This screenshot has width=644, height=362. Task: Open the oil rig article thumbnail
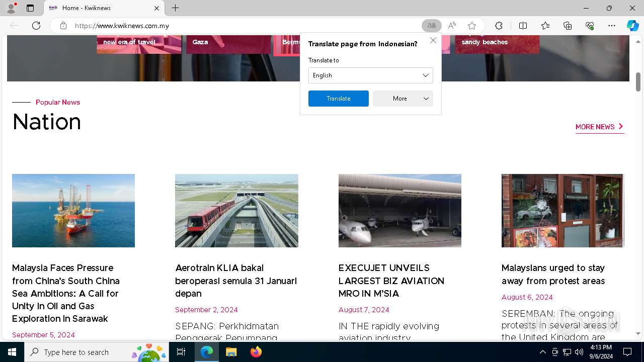(73, 211)
